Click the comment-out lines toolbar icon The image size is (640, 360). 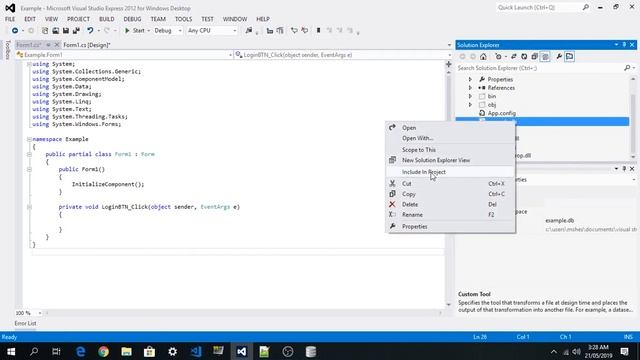pyautogui.click(x=294, y=31)
